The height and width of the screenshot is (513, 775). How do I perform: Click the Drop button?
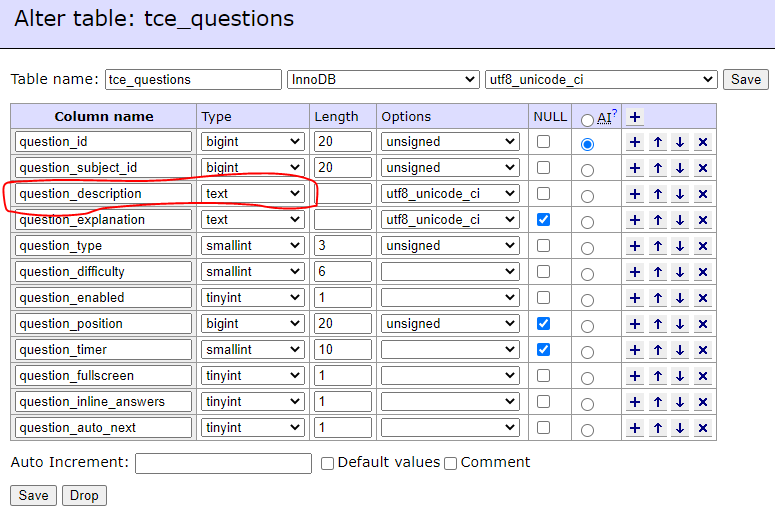[84, 495]
